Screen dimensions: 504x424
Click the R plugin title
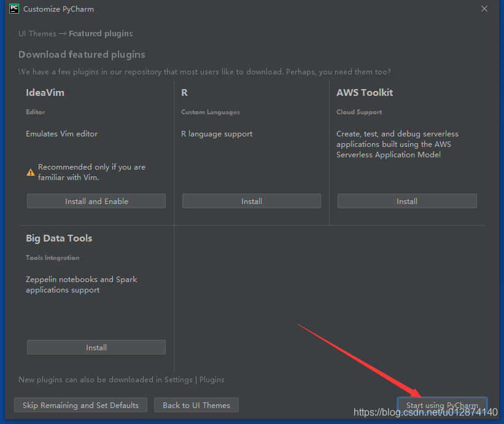click(185, 93)
